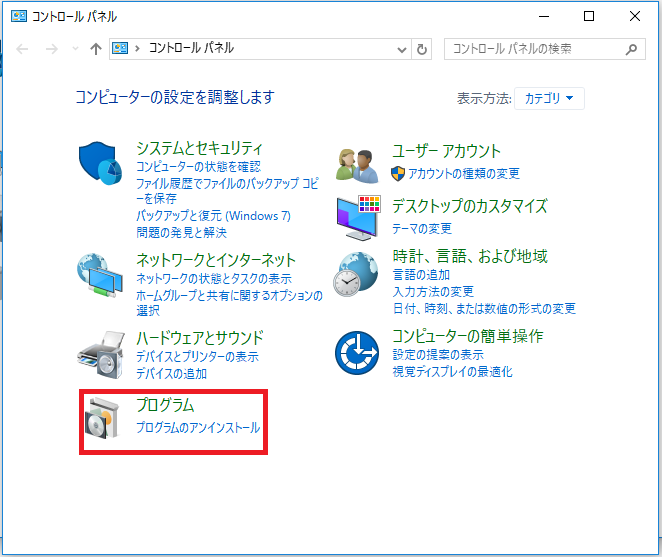
Task: Click the Desktop customization monitor icon
Action: tap(358, 218)
